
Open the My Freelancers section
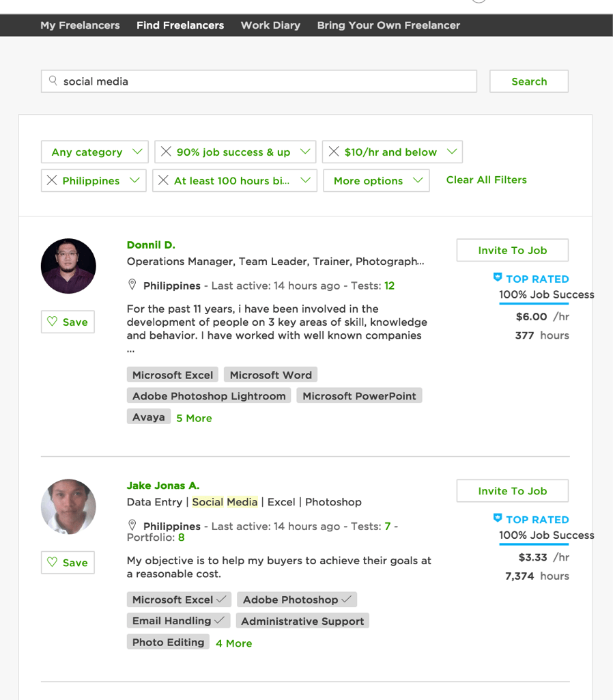(x=80, y=25)
